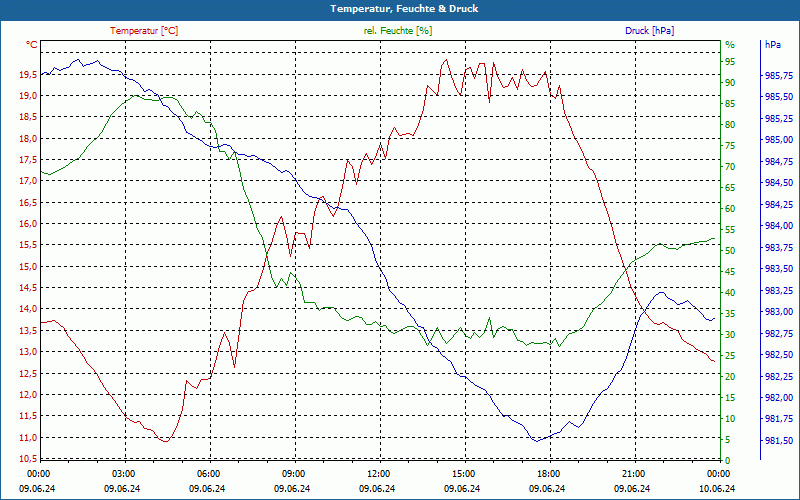This screenshot has width=800, height=500.
Task: Click the '45' tick on green humidity axis
Action: pos(730,271)
